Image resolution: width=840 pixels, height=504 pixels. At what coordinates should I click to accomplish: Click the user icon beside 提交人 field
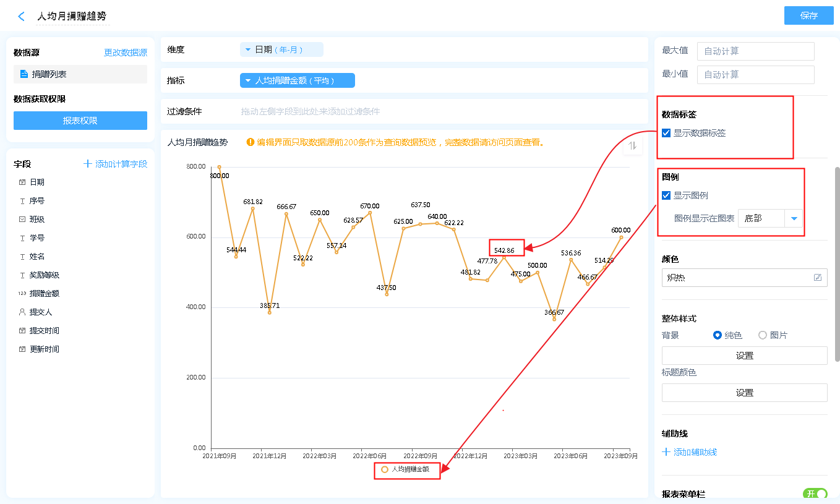pos(22,312)
